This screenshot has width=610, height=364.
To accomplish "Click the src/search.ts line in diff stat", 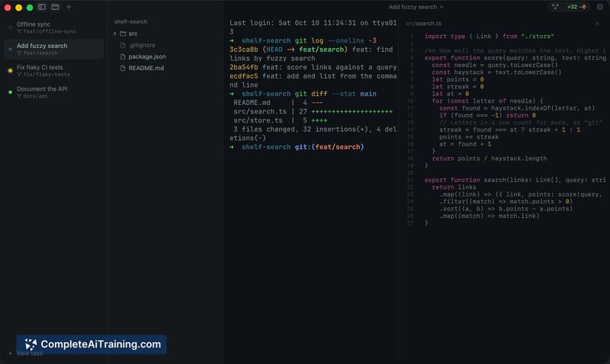I will [313, 111].
